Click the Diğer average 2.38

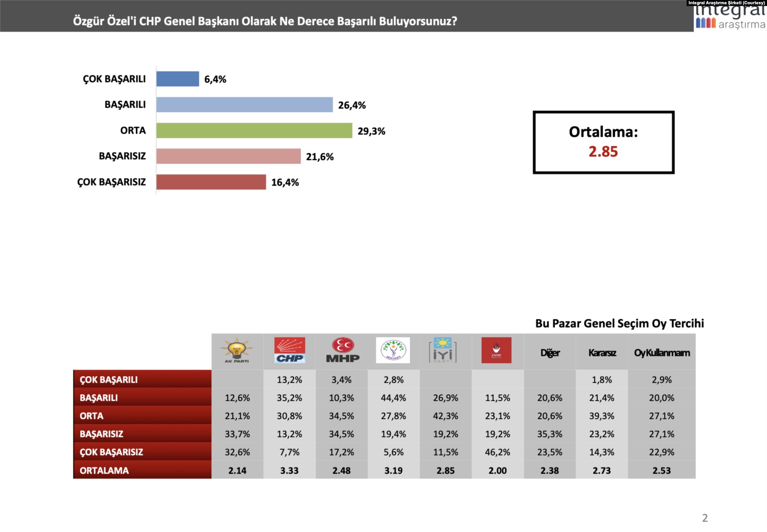[x=550, y=471]
